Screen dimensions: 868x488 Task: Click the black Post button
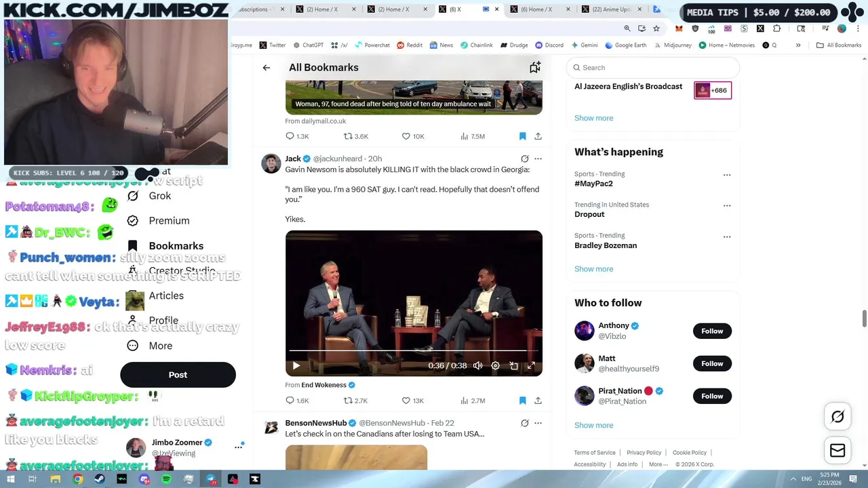pyautogui.click(x=178, y=375)
